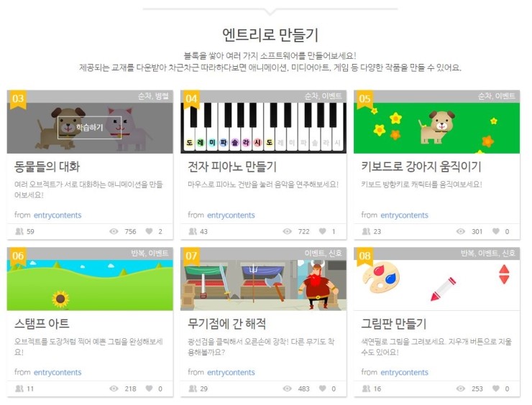Select the 순차, 이벤트 tag on card 05

coord(496,96)
